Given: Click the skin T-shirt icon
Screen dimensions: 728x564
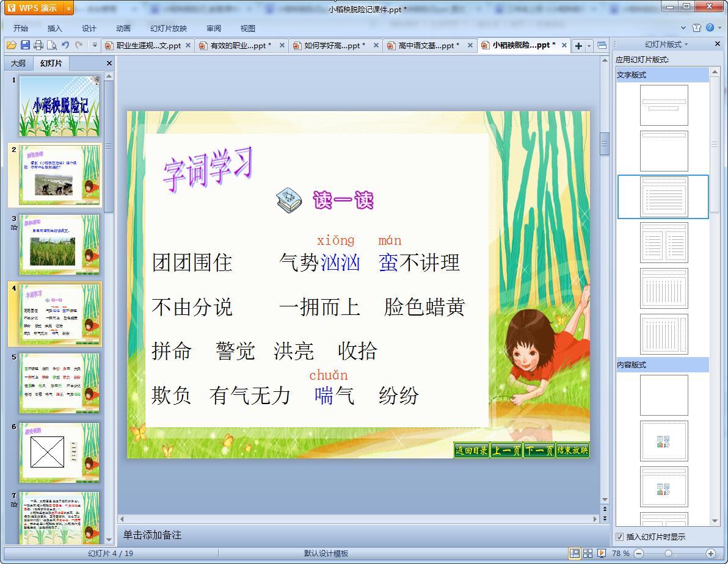Looking at the screenshot, I should [697, 28].
